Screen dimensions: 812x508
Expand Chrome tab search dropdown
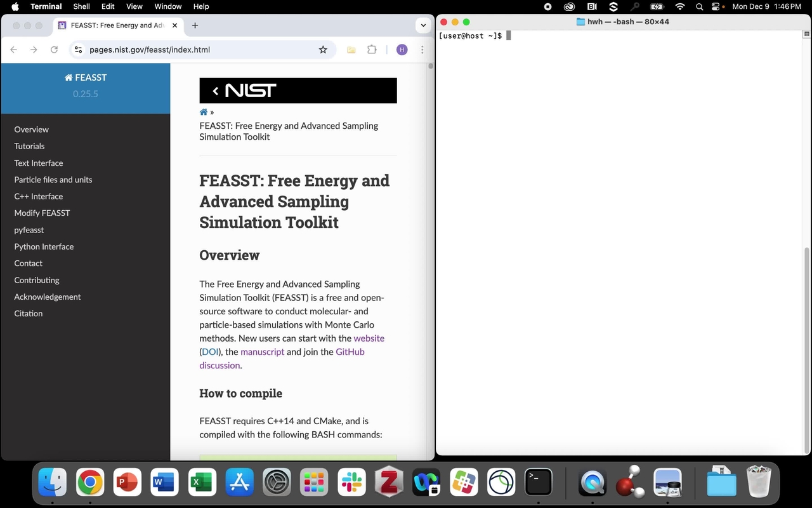tap(423, 25)
